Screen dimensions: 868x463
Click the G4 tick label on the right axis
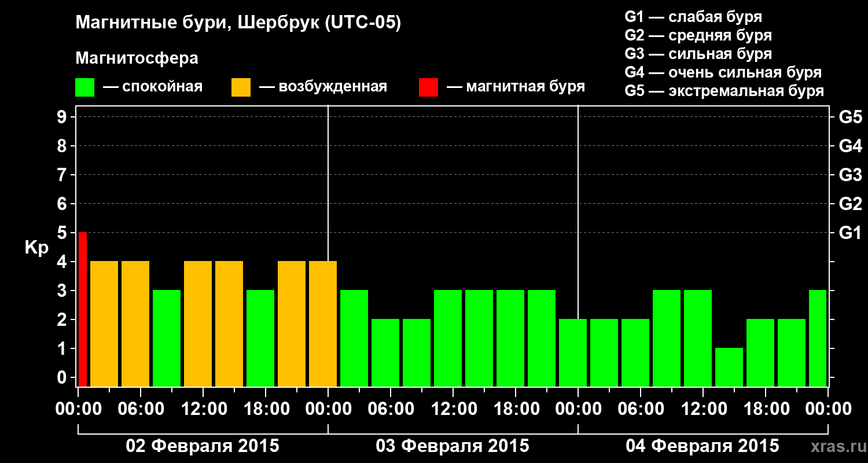850,146
